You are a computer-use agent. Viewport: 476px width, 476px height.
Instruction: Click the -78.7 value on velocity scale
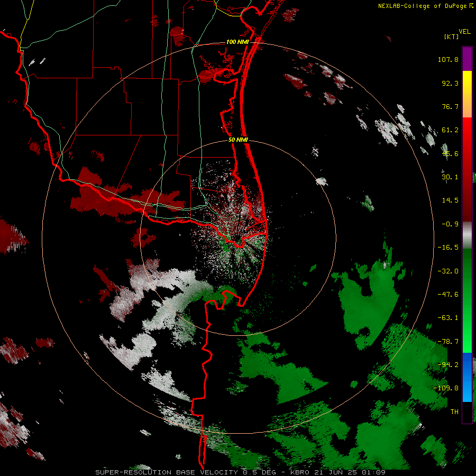click(x=448, y=342)
